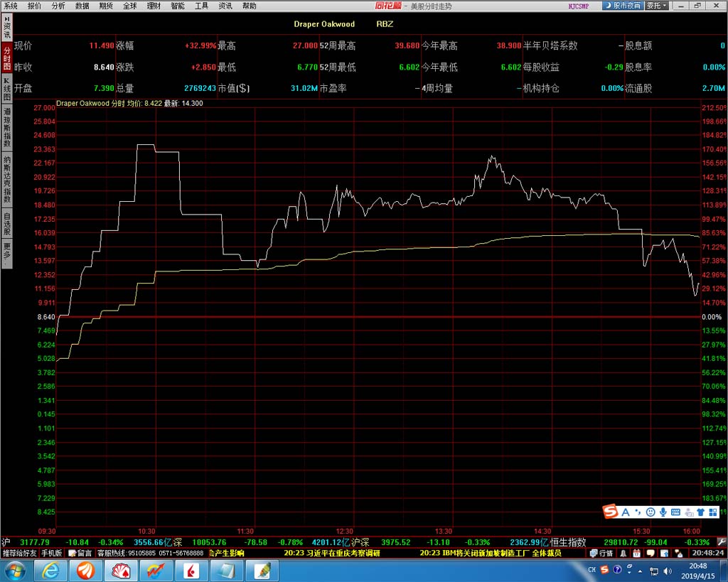Open the notepad taskbar icon
The width and height of the screenshot is (728, 582).
[x=226, y=571]
